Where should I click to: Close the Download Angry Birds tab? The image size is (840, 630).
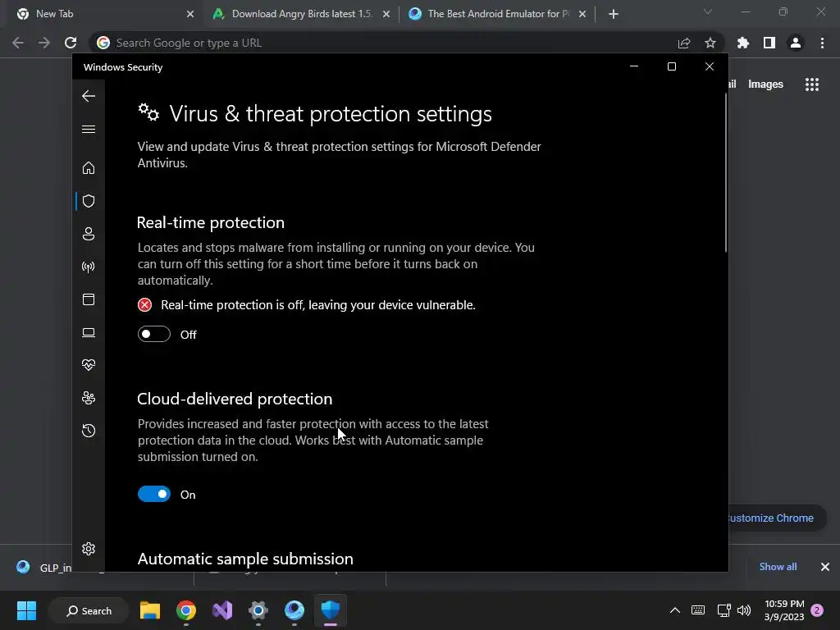tap(386, 14)
